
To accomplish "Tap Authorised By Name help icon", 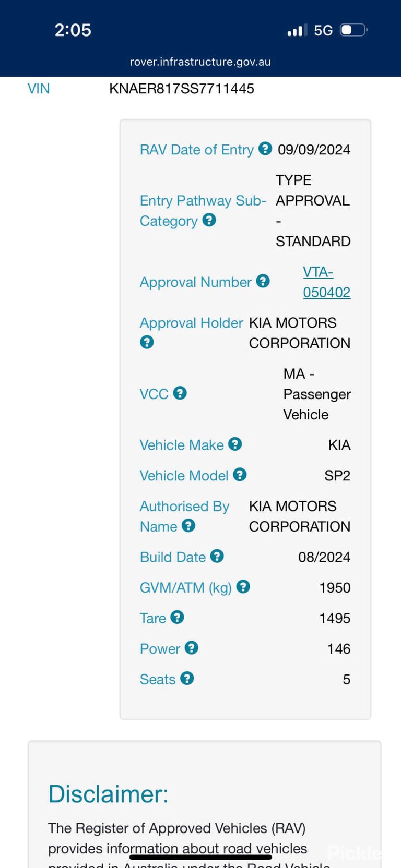I will [188, 525].
